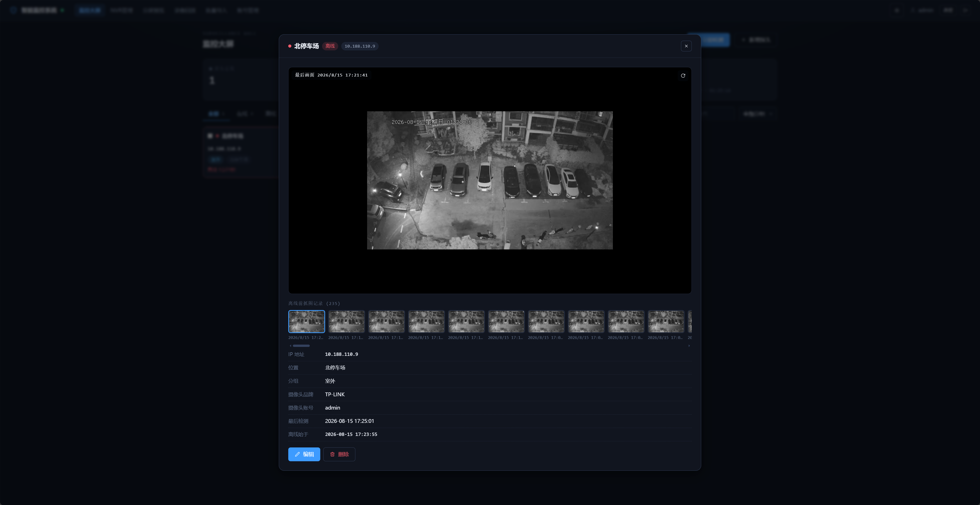Viewport: 980px width, 505px height.
Task: Refresh the last-frame camera image
Action: point(683,76)
